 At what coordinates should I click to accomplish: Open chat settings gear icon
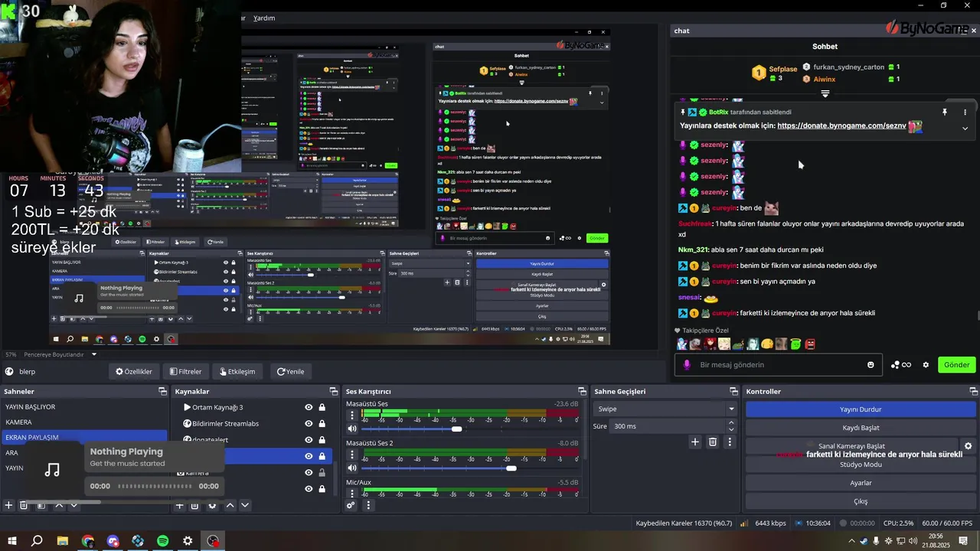coord(926,365)
